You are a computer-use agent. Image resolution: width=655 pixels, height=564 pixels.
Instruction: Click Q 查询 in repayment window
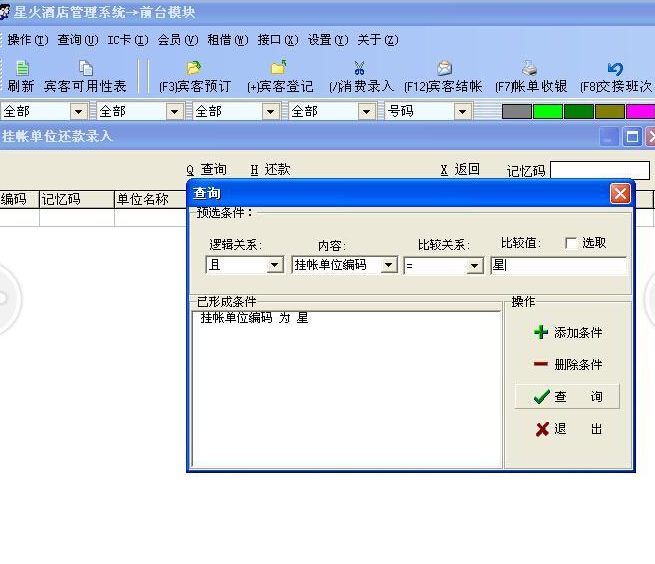pos(206,170)
